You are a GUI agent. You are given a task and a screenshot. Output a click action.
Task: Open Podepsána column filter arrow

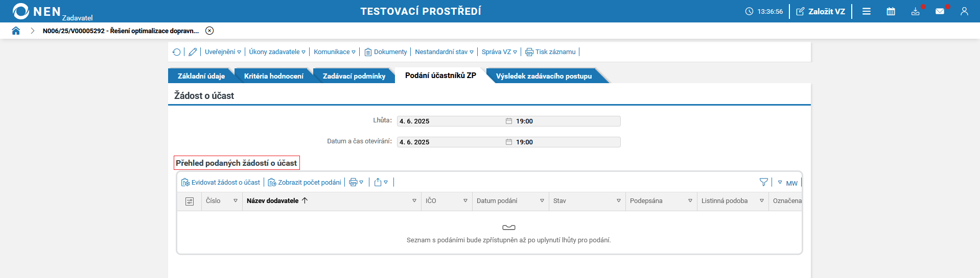pyautogui.click(x=690, y=201)
